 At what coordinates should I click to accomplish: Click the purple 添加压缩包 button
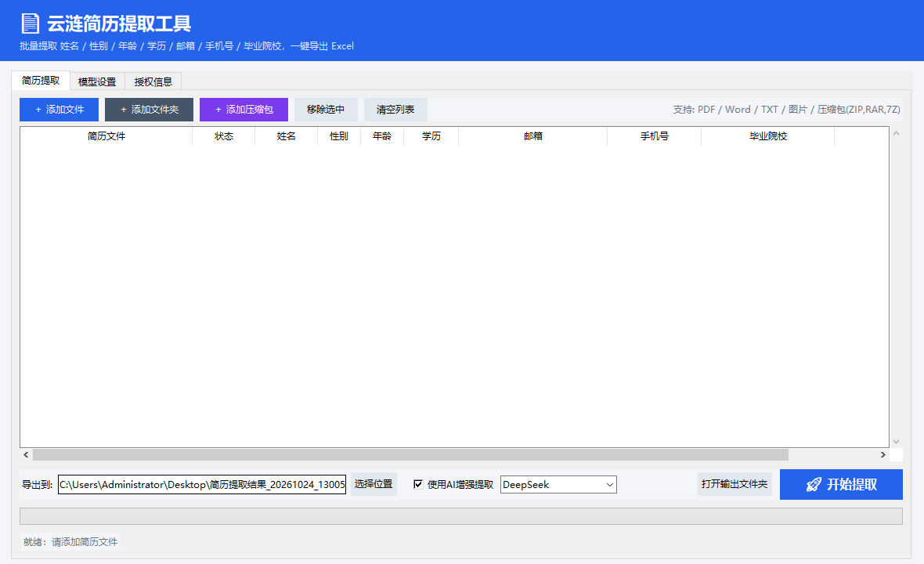tap(244, 110)
